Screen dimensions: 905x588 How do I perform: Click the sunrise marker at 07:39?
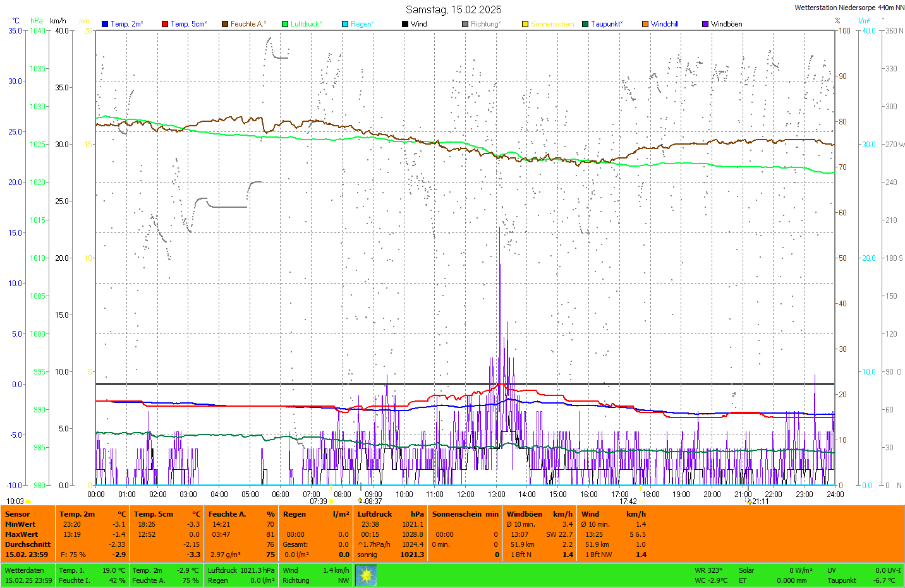click(331, 501)
